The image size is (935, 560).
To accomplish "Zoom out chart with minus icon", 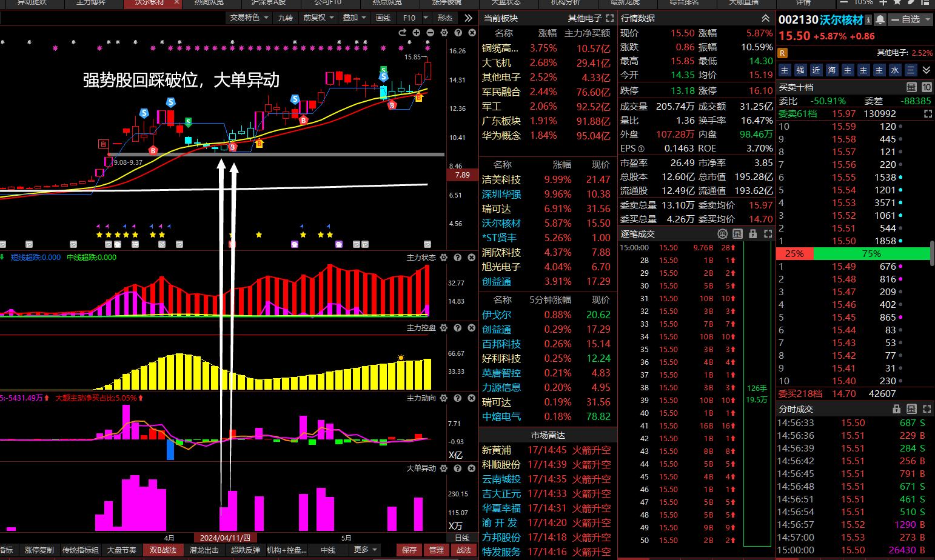I will point(430,33).
